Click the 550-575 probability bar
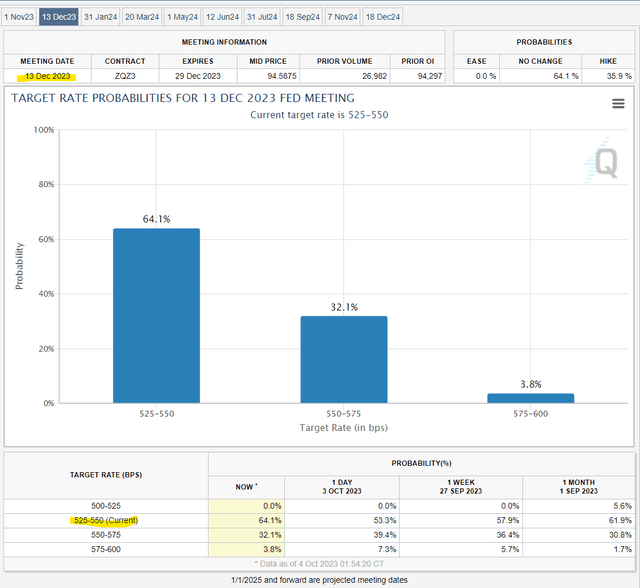640x588 pixels. (344, 359)
